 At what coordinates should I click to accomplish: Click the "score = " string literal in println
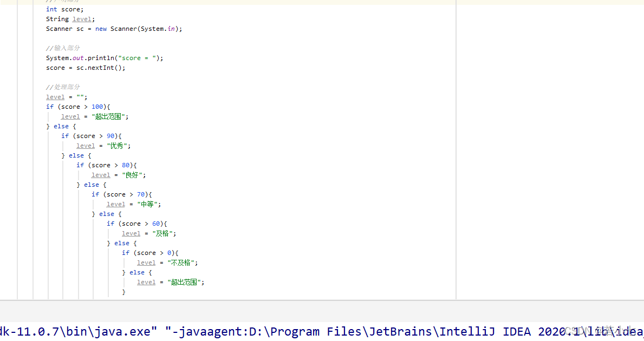coord(137,58)
